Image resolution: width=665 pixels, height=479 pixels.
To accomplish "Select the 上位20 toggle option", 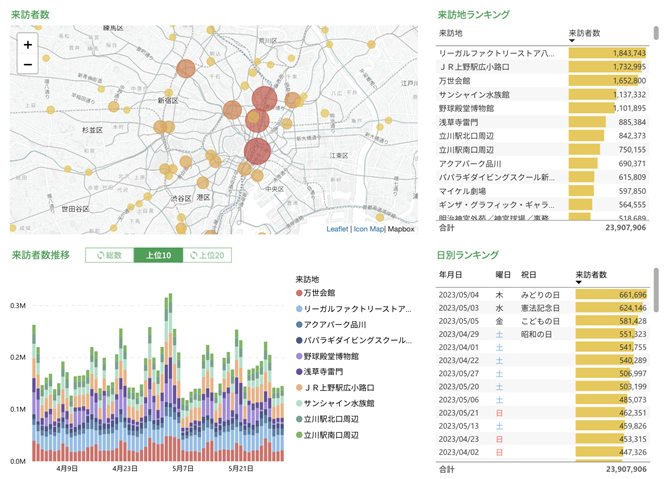I will (x=207, y=255).
